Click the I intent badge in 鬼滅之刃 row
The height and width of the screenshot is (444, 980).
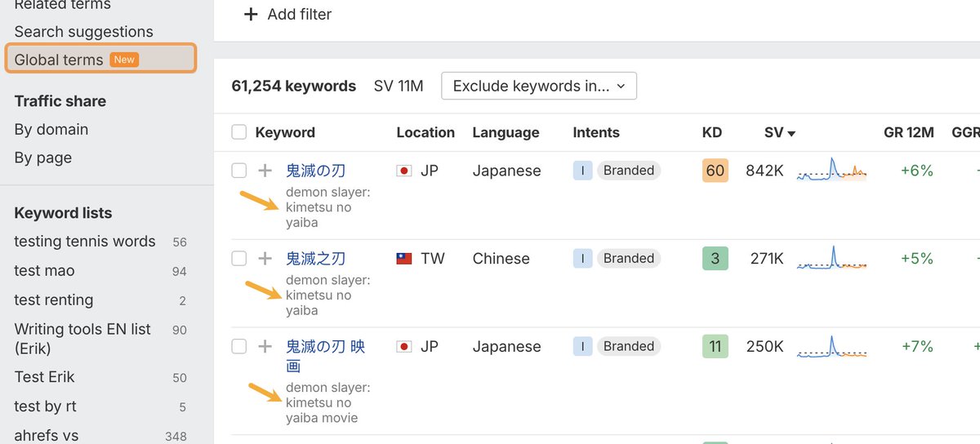[582, 259]
